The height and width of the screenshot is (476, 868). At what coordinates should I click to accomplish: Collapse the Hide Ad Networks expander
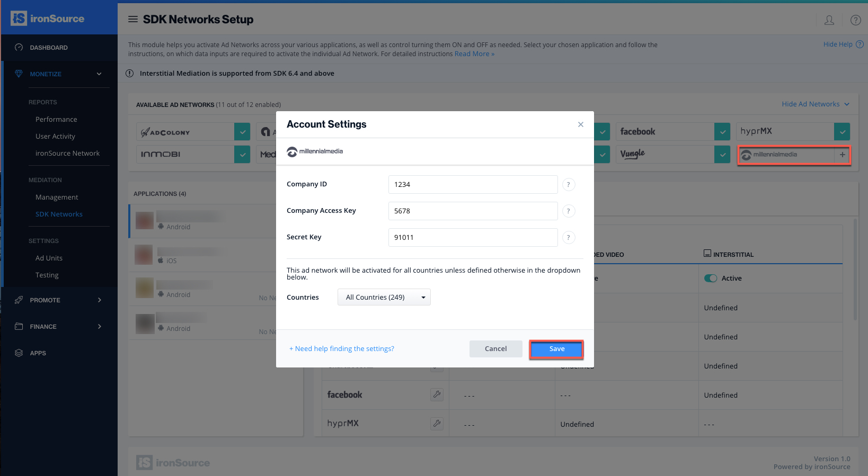816,104
